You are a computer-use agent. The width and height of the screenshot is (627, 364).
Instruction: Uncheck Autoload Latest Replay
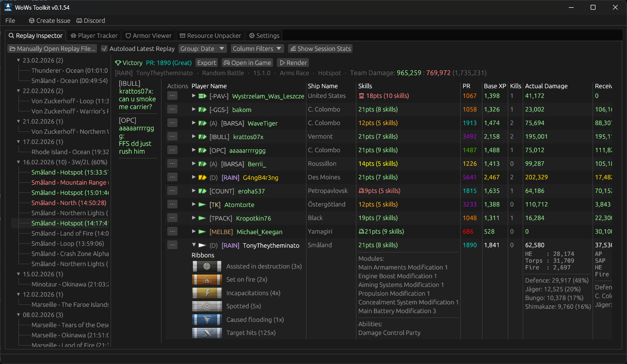point(104,48)
